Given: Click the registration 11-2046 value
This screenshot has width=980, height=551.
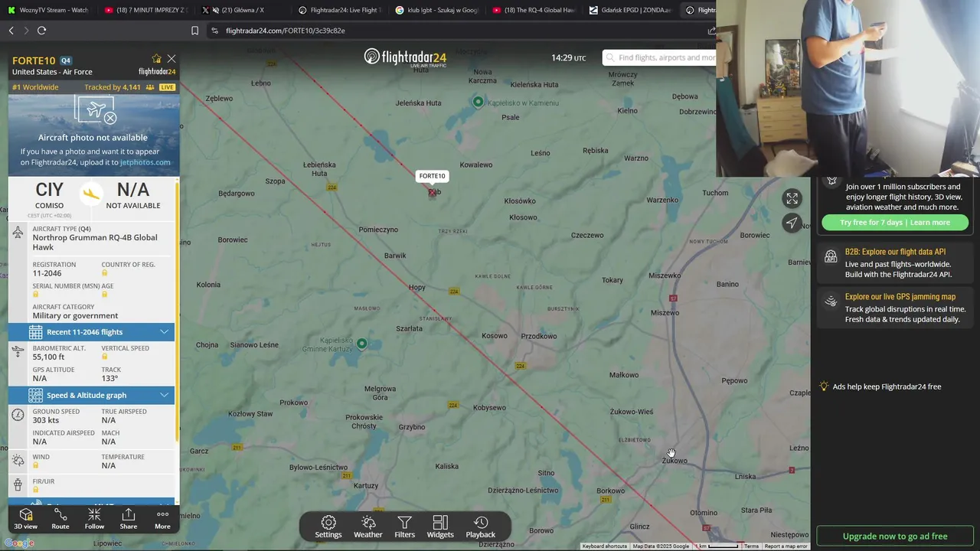Looking at the screenshot, I should 47,273.
